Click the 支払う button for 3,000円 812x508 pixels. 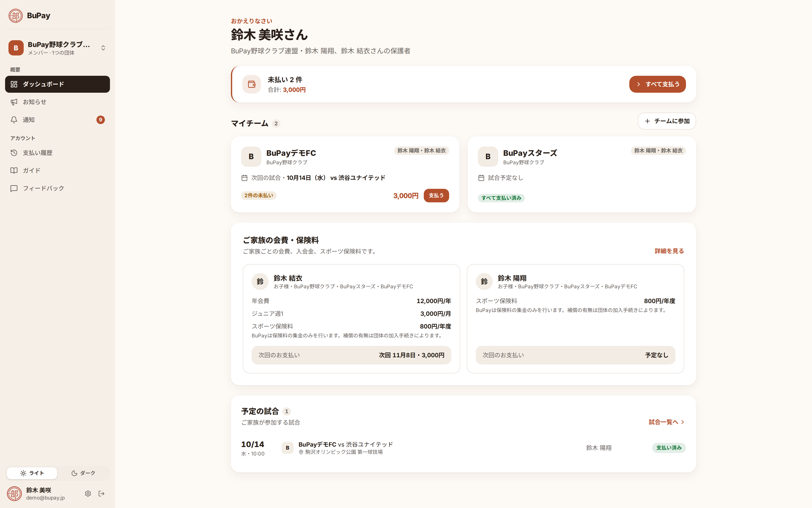436,196
